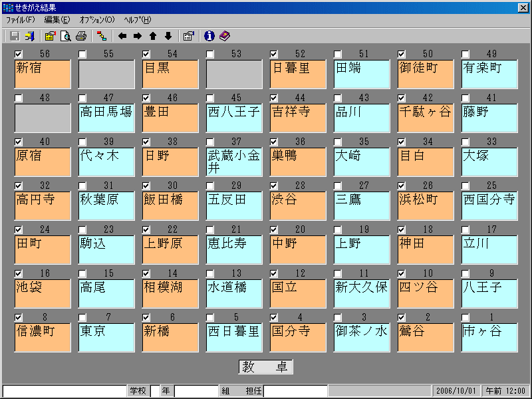Viewport: 532px width, 399px height.
Task: Close the せきがえ結果 window
Action: point(523,7)
